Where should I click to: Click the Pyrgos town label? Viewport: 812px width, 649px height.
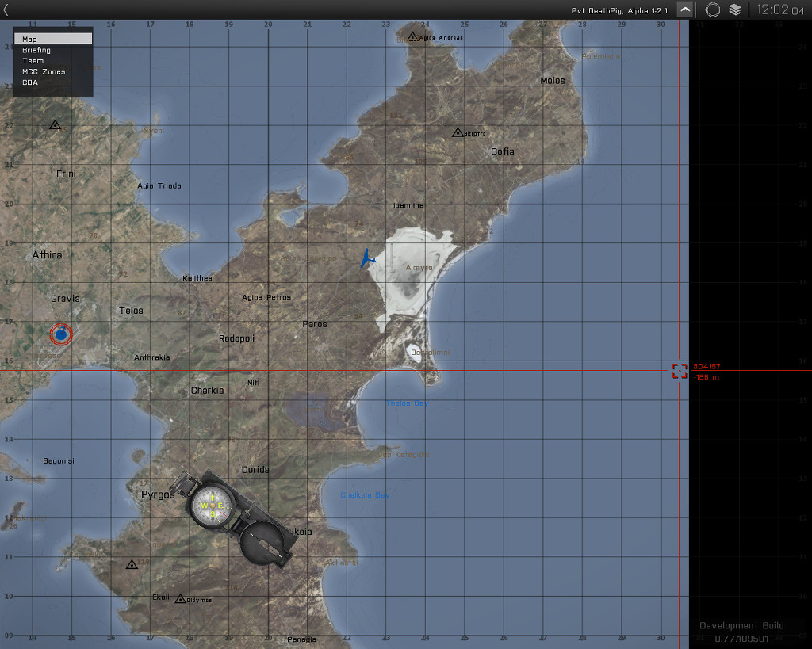tap(158, 494)
